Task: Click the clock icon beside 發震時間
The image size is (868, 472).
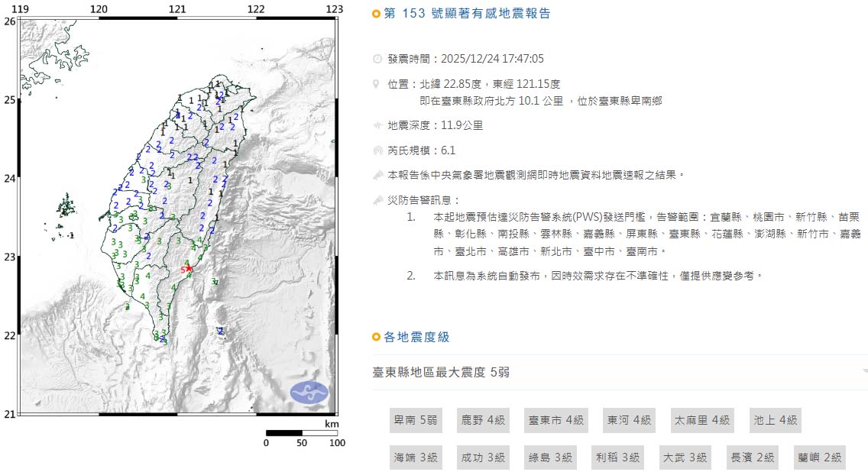Action: pos(377,59)
